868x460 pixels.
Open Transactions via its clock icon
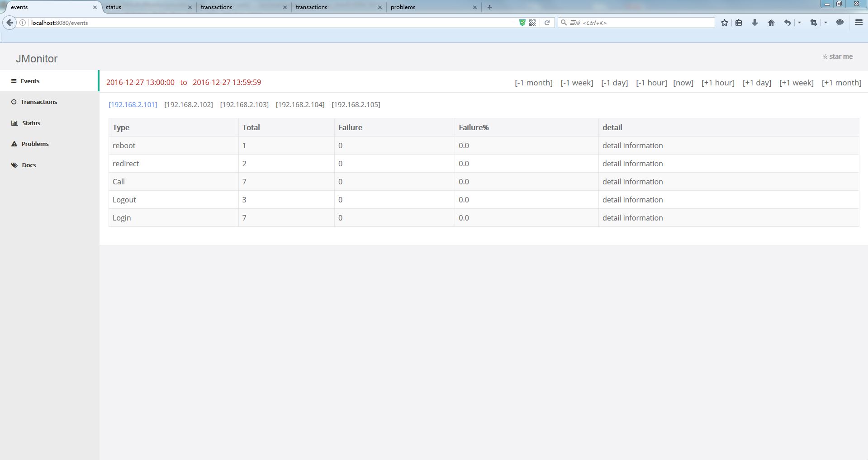pos(14,102)
